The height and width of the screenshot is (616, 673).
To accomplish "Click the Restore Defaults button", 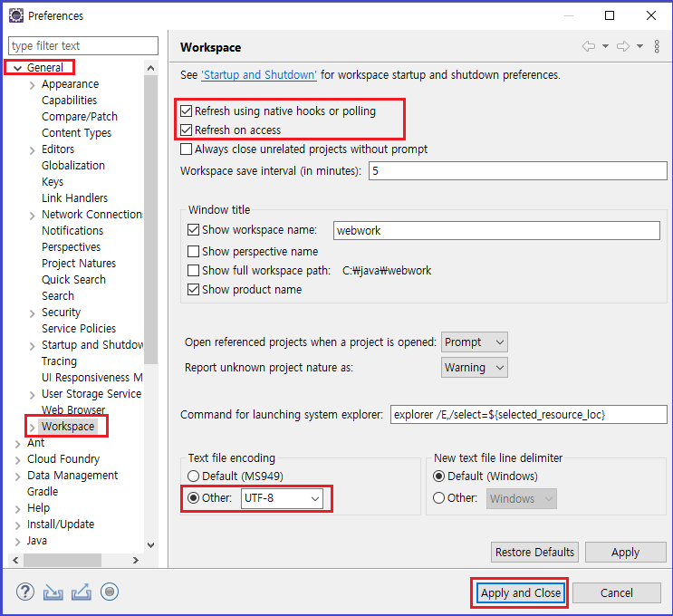I will pyautogui.click(x=534, y=552).
